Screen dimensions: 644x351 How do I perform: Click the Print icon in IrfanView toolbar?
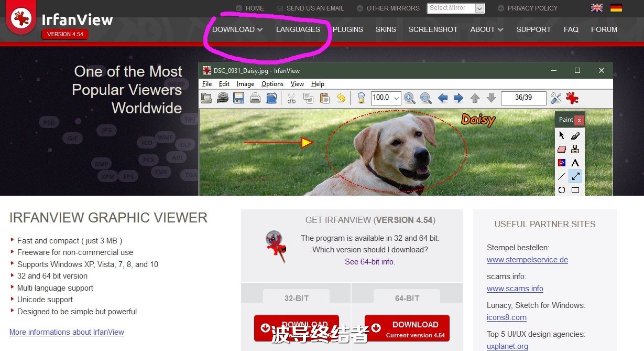coord(255,98)
